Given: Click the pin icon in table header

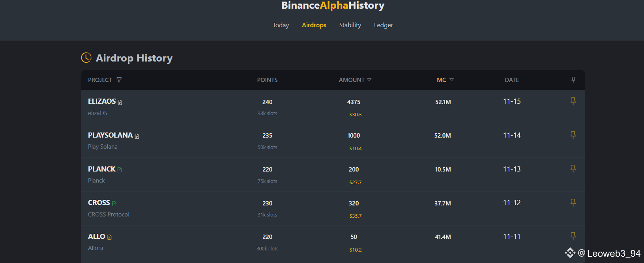Looking at the screenshot, I should click(573, 80).
